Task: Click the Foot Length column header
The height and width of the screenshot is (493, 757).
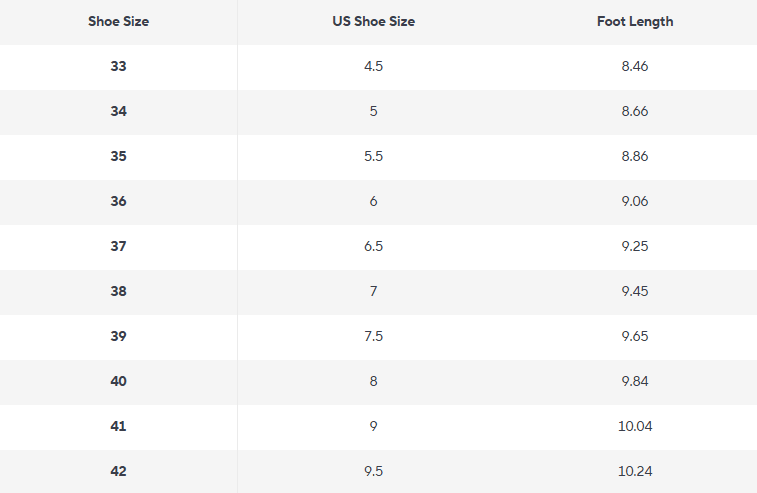Action: [x=635, y=21]
